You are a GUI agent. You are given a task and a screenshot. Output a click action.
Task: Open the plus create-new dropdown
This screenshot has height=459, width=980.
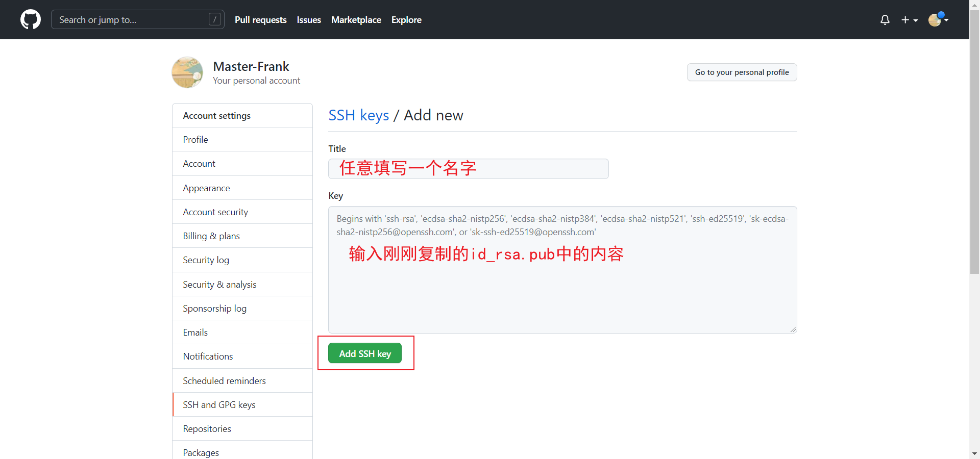910,20
